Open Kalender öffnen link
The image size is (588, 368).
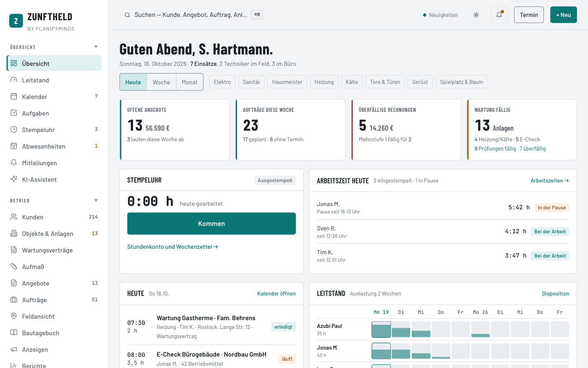coord(276,294)
